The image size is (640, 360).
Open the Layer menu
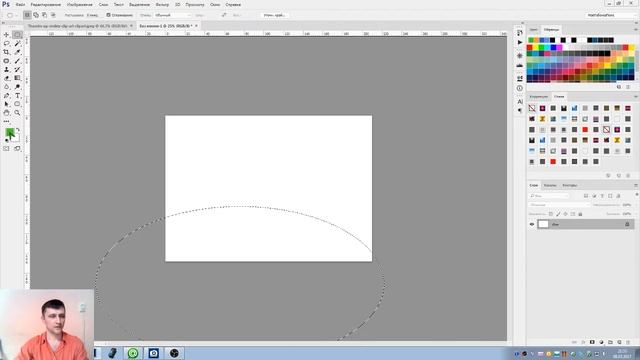(x=103, y=4)
